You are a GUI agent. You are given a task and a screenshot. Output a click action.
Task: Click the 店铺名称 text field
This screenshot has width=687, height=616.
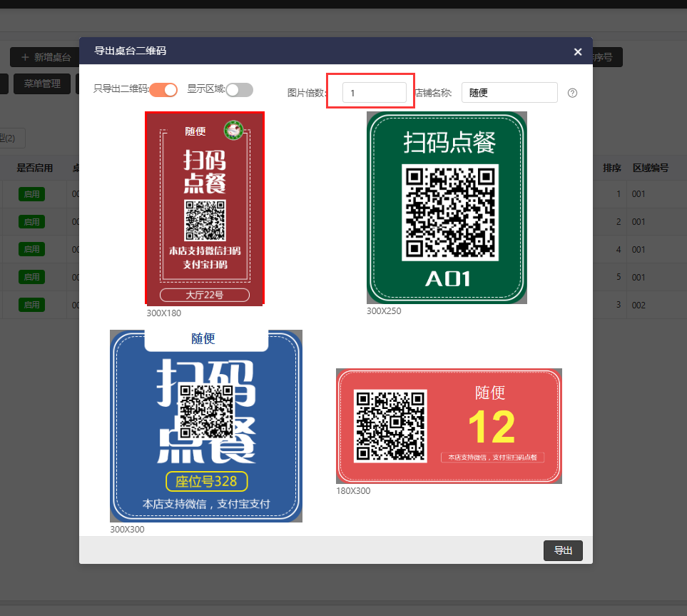tap(509, 93)
